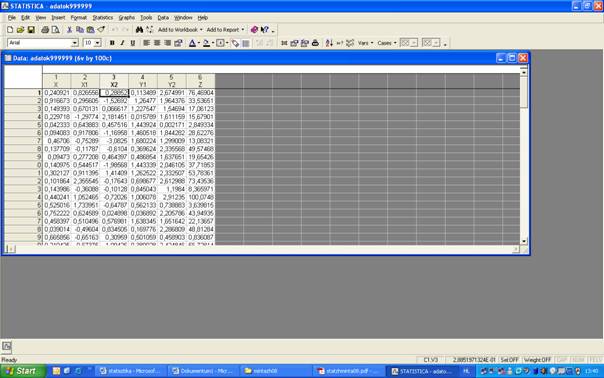Toggle Bold formatting

(x=112, y=43)
